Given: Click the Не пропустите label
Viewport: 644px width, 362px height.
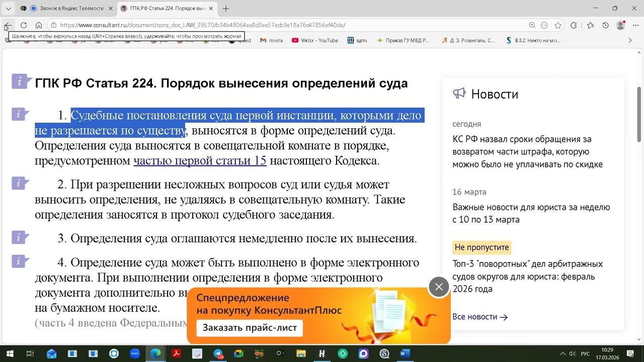Looking at the screenshot, I should (x=481, y=247).
